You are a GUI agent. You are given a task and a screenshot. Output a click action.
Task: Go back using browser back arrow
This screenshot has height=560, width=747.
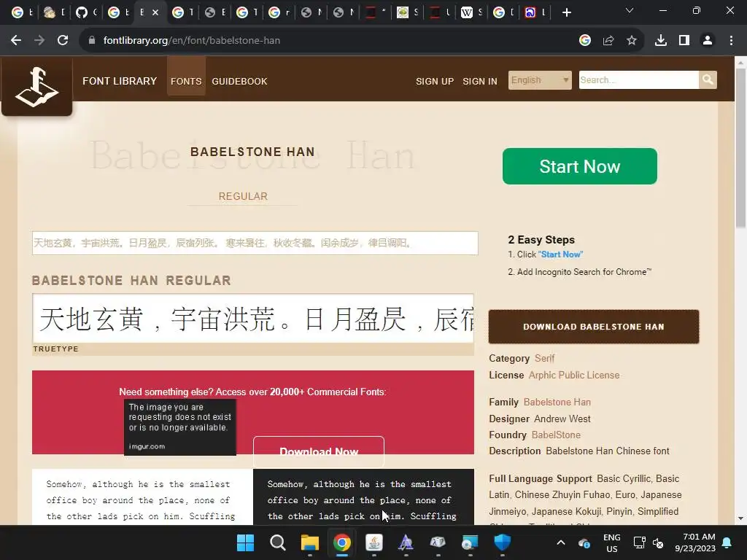(x=16, y=41)
